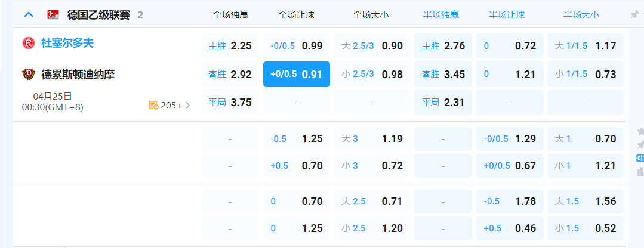Select 大 3 odds 1.19

point(372,139)
